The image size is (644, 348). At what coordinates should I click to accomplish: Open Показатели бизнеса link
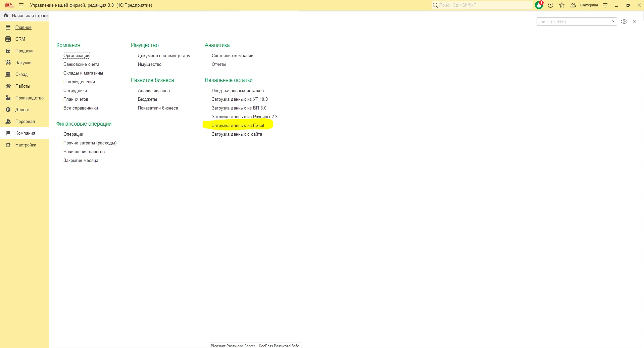(158, 108)
